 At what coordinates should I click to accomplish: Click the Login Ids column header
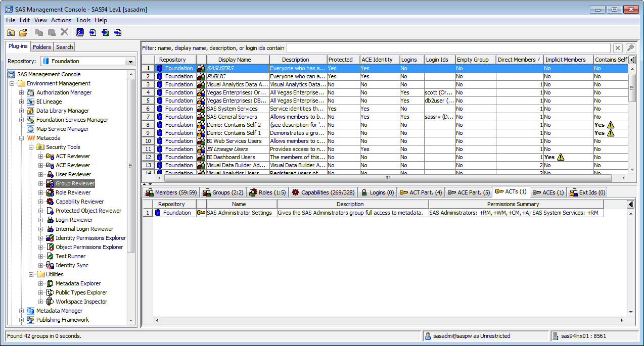[439, 60]
